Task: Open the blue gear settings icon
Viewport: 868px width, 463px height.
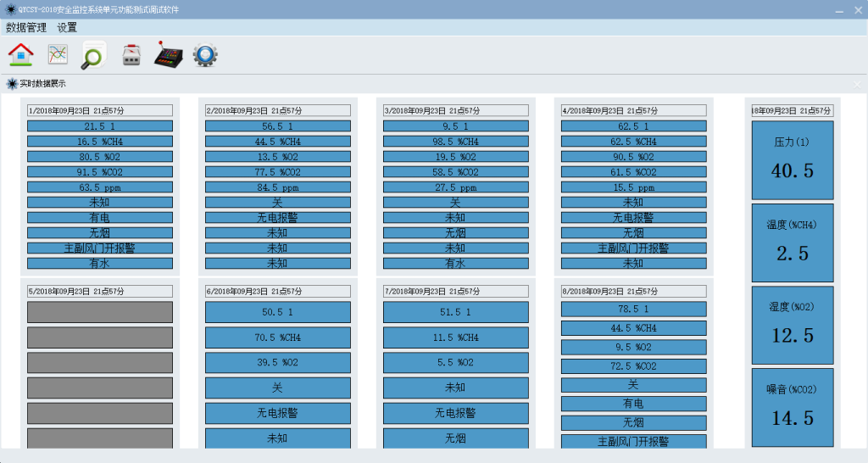Action: coord(205,55)
